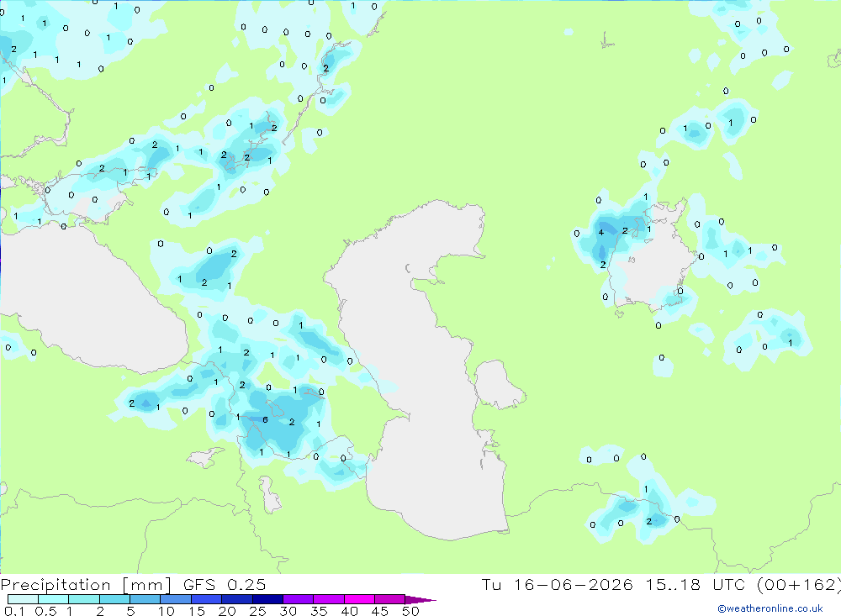Click the 'Tu 16-06-2026' date text

[558, 585]
